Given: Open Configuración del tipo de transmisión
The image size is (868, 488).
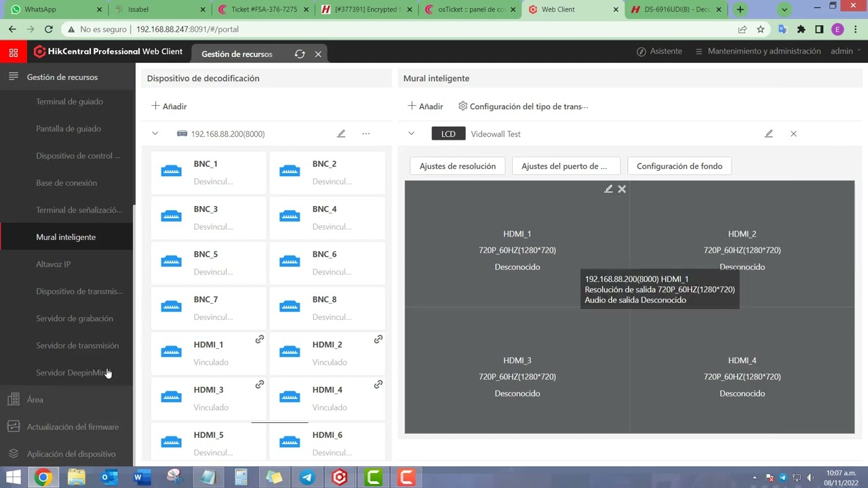Looking at the screenshot, I should coord(524,106).
